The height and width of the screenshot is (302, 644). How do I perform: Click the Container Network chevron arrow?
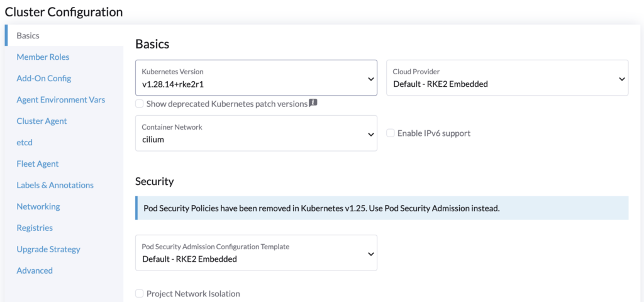tap(370, 134)
